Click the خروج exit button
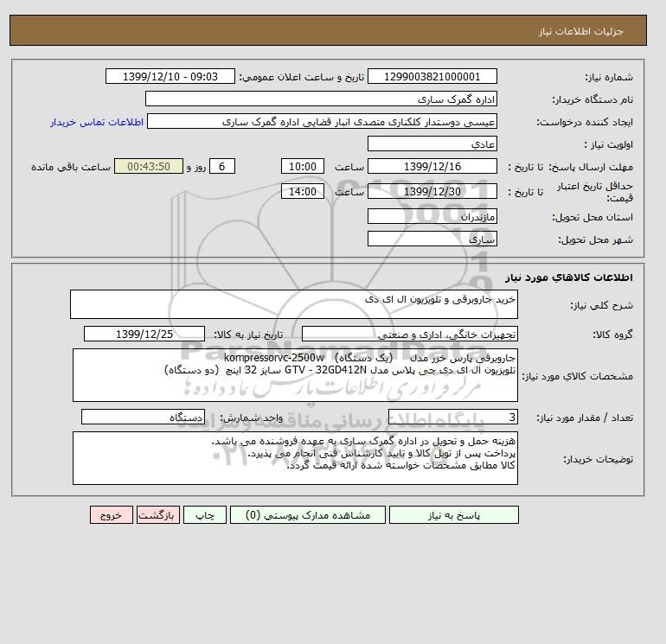This screenshot has width=666, height=644. point(112,514)
